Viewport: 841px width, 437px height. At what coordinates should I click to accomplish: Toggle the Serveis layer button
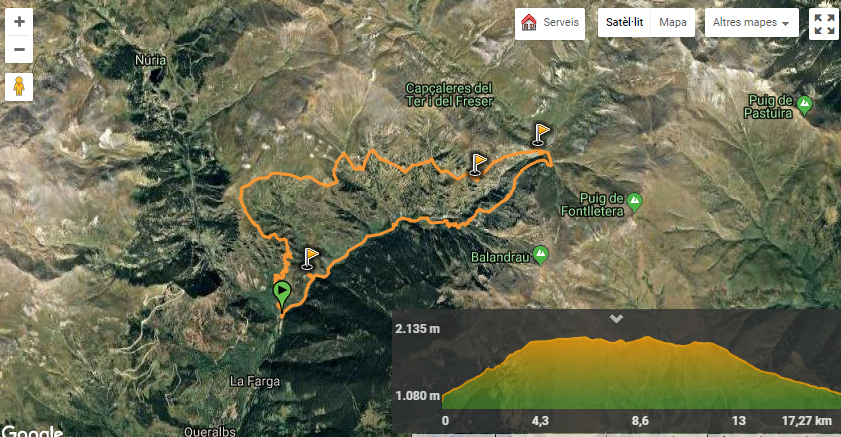click(550, 24)
